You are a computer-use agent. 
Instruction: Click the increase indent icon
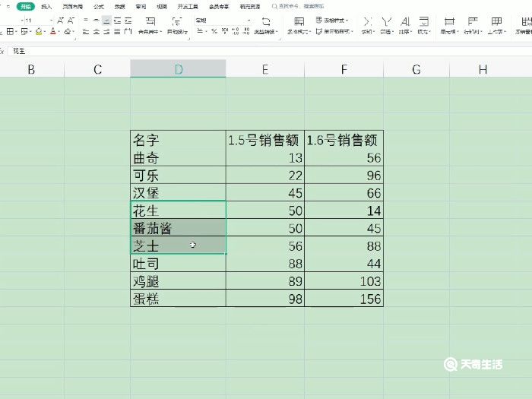(128, 21)
